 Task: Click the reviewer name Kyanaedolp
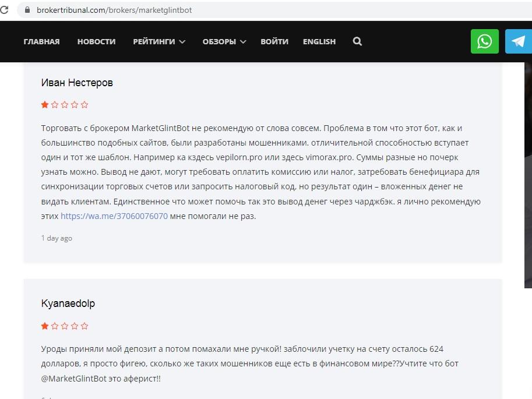pos(68,303)
